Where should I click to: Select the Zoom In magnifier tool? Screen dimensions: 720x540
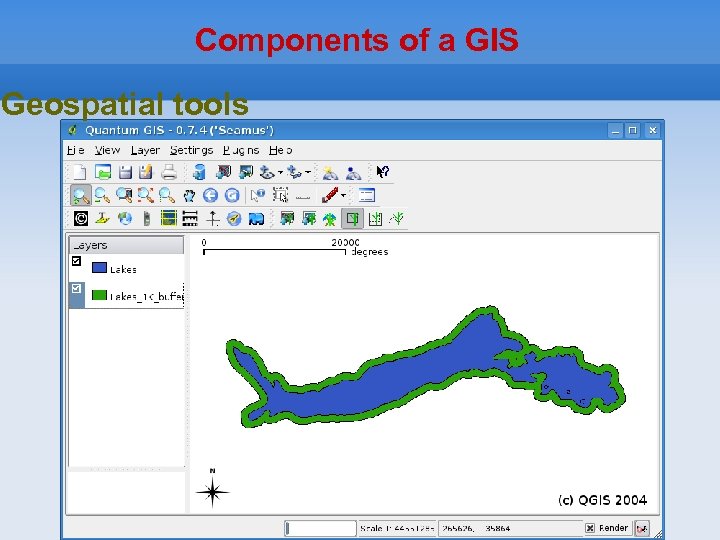(x=81, y=196)
